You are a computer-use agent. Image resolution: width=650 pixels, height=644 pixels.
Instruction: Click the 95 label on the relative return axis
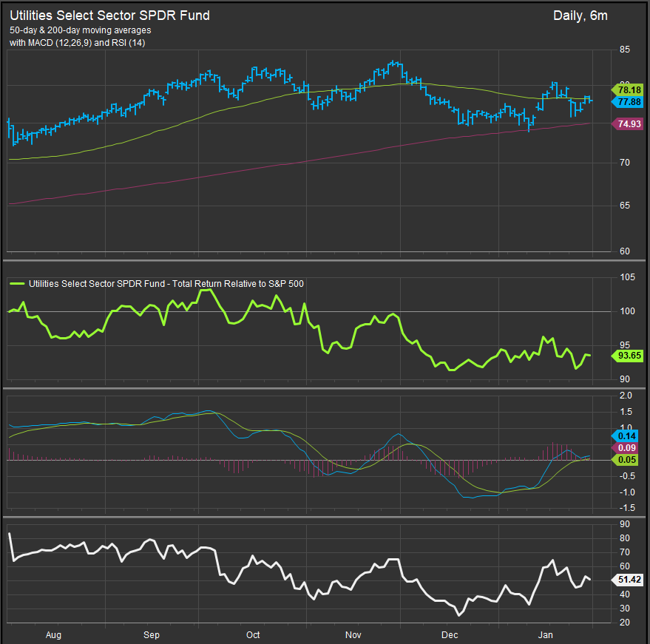click(625, 345)
